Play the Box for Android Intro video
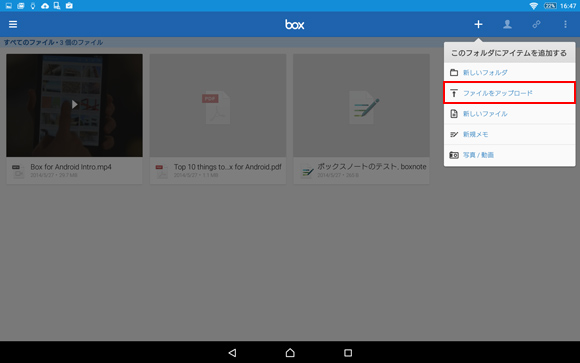 [74, 105]
